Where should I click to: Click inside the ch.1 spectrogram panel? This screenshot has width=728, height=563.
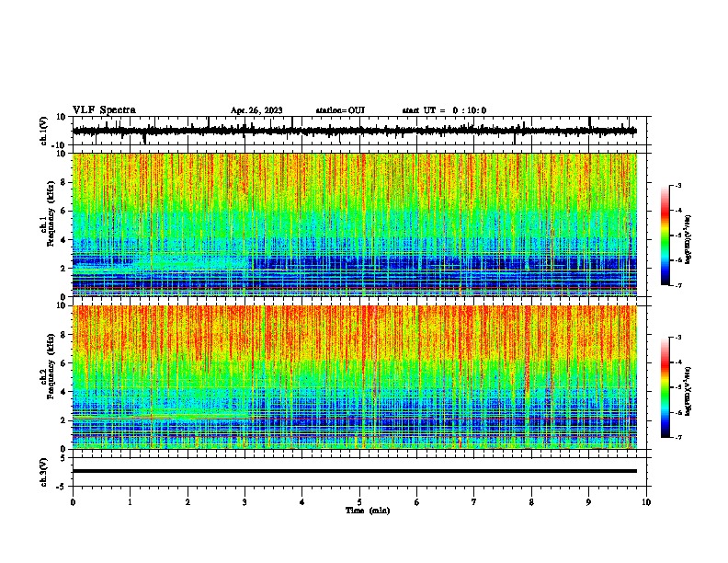click(x=354, y=224)
